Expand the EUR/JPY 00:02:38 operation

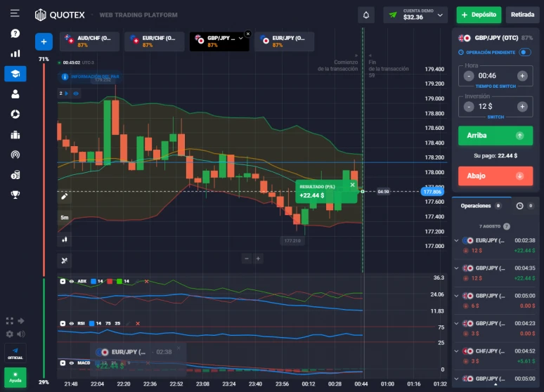coord(456,240)
